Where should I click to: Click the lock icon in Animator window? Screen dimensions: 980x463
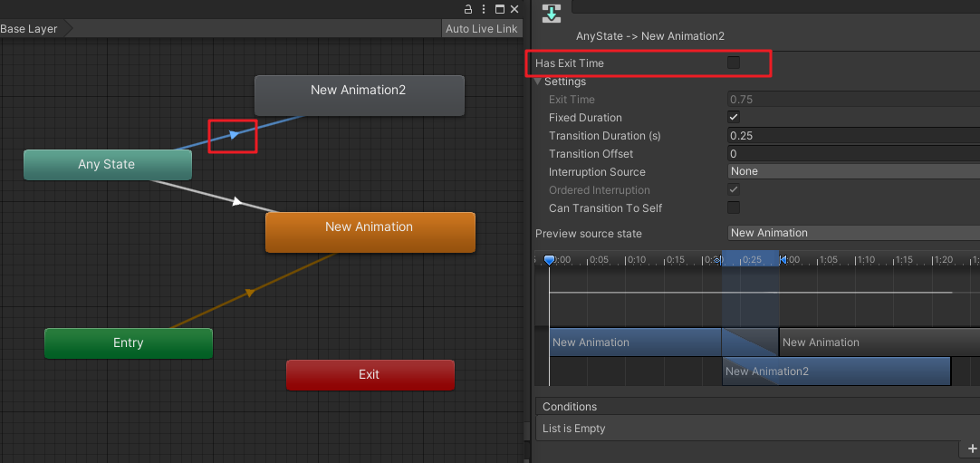click(468, 8)
